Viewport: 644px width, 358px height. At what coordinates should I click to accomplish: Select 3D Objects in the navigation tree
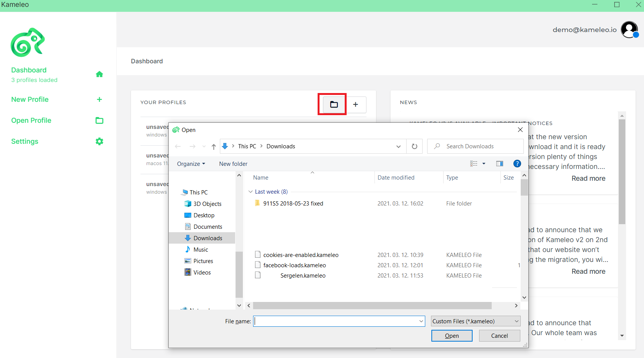(x=207, y=204)
